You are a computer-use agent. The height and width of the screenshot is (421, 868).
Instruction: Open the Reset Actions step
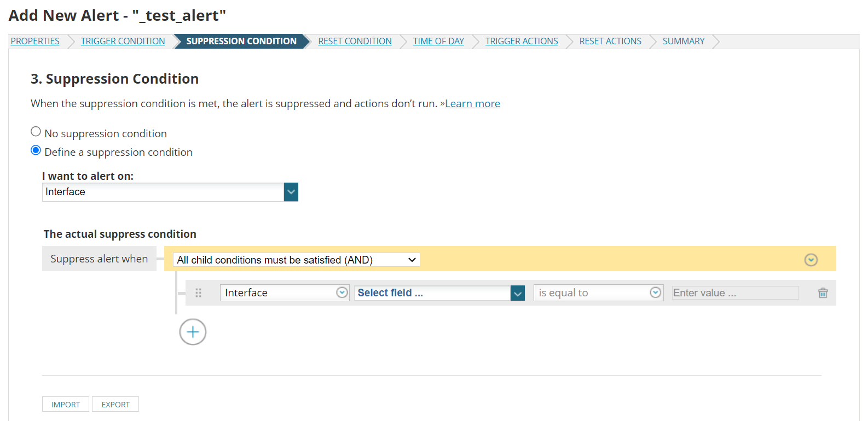point(610,41)
